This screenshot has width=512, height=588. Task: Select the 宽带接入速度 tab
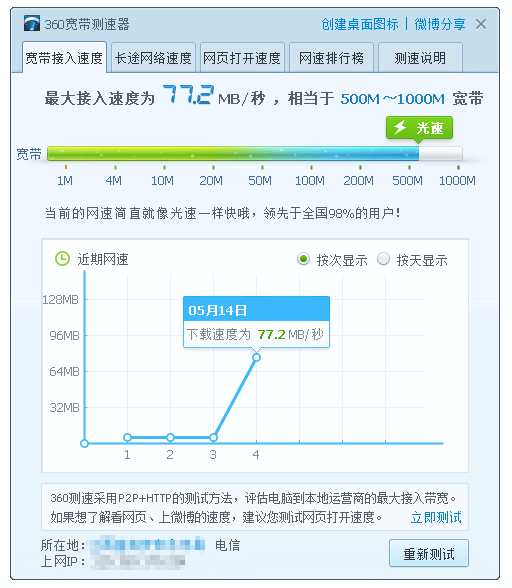64,58
